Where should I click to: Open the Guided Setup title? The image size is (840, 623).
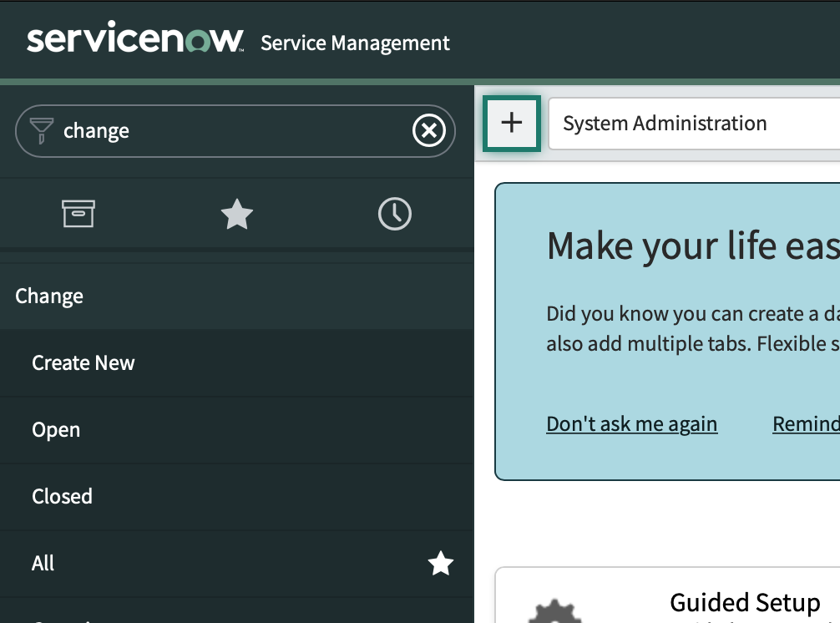[745, 602]
